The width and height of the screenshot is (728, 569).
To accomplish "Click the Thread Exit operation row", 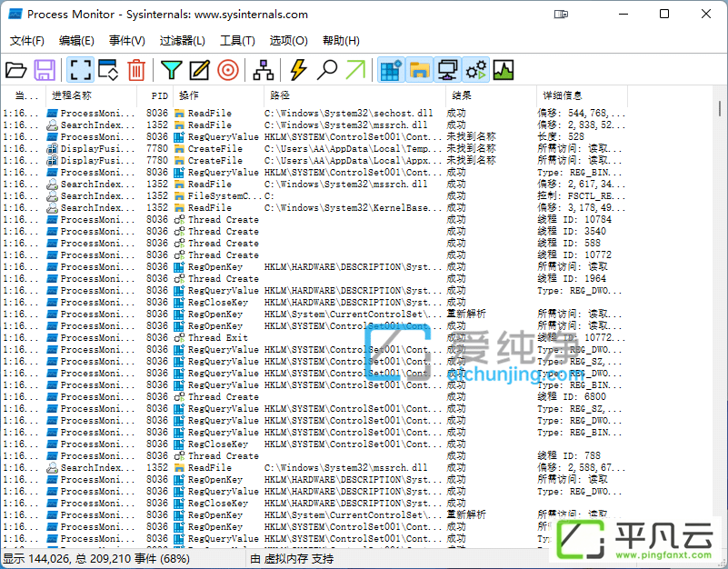I will (x=314, y=338).
